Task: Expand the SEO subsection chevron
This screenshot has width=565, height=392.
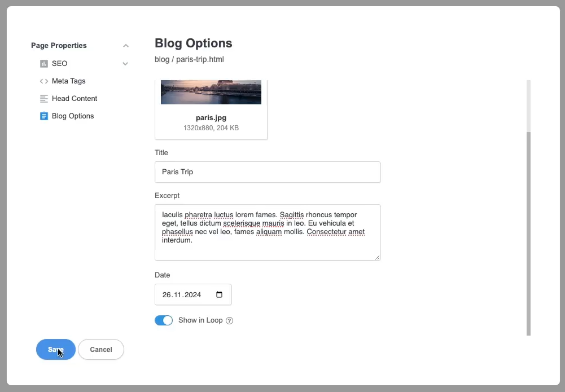Action: (x=125, y=64)
